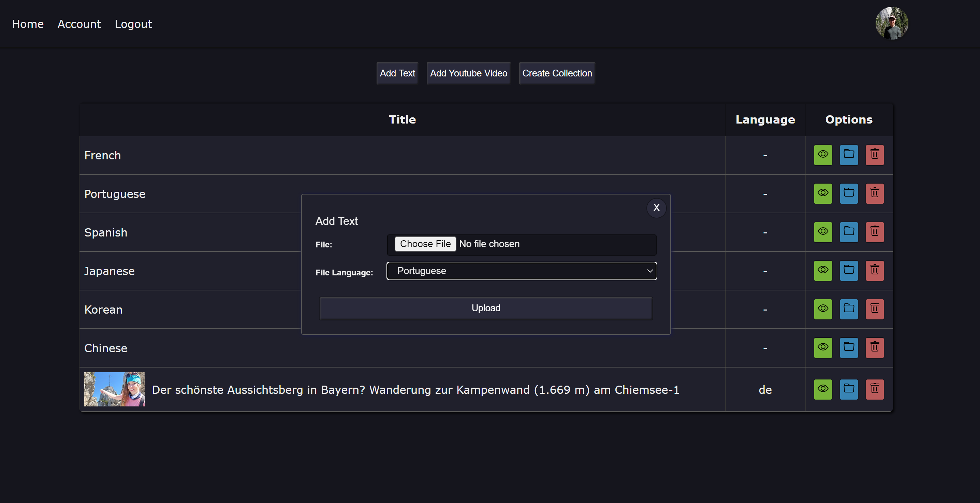
Task: Click the Create Collection button
Action: (557, 73)
